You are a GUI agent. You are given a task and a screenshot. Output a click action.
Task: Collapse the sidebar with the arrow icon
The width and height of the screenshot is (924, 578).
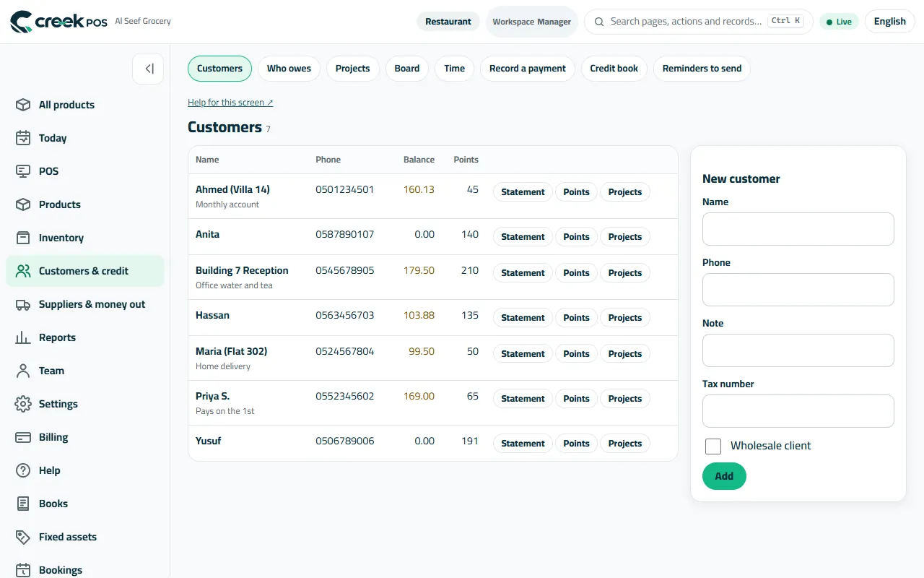point(148,69)
